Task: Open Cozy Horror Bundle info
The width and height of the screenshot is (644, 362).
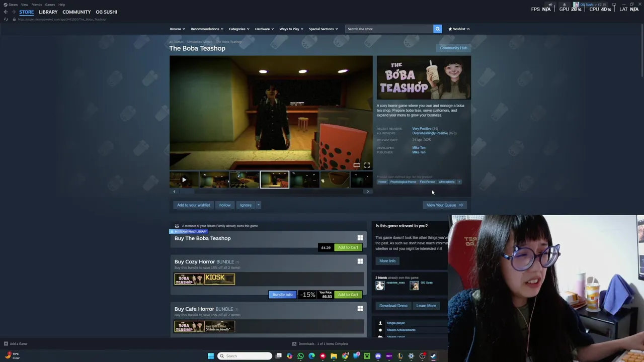Action: (282, 295)
